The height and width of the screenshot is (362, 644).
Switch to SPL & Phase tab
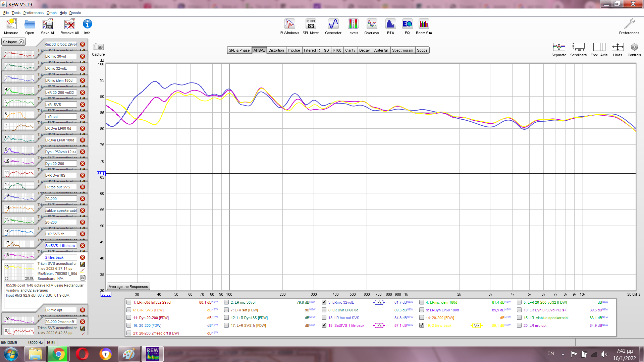click(239, 50)
